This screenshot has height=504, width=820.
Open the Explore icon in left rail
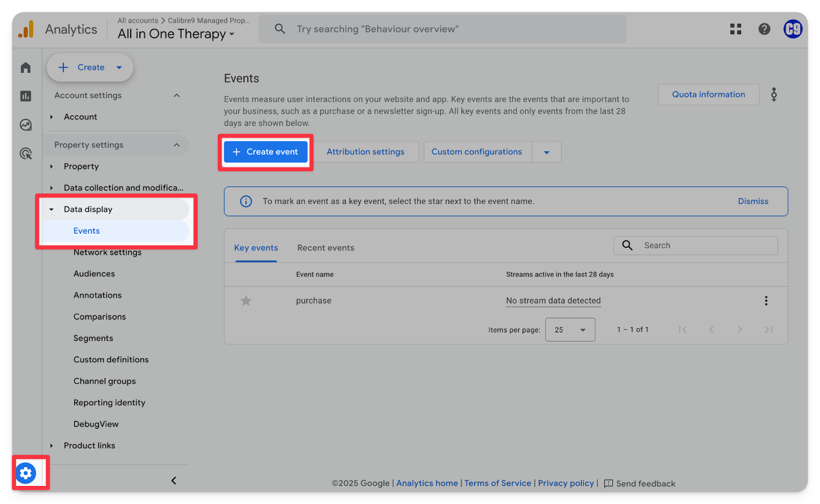[x=26, y=125]
